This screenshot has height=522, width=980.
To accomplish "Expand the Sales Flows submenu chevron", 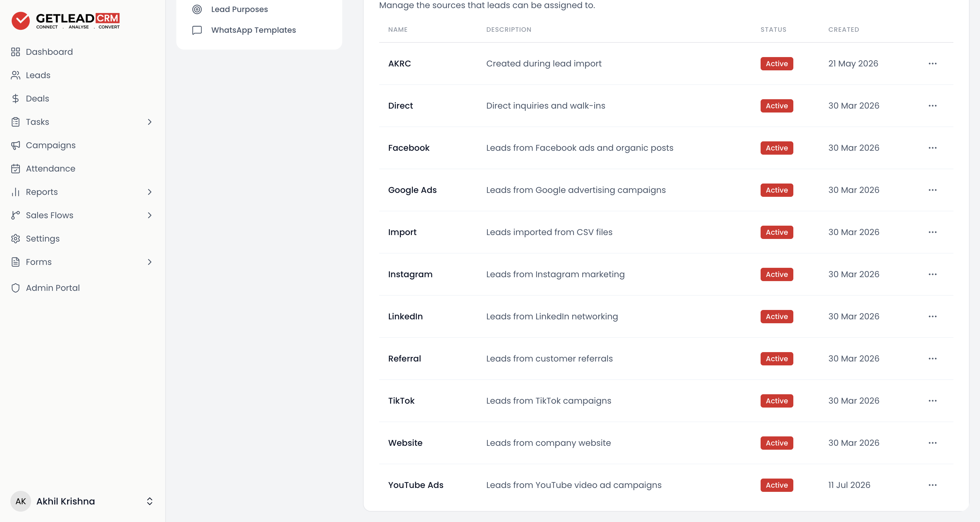I will click(149, 215).
